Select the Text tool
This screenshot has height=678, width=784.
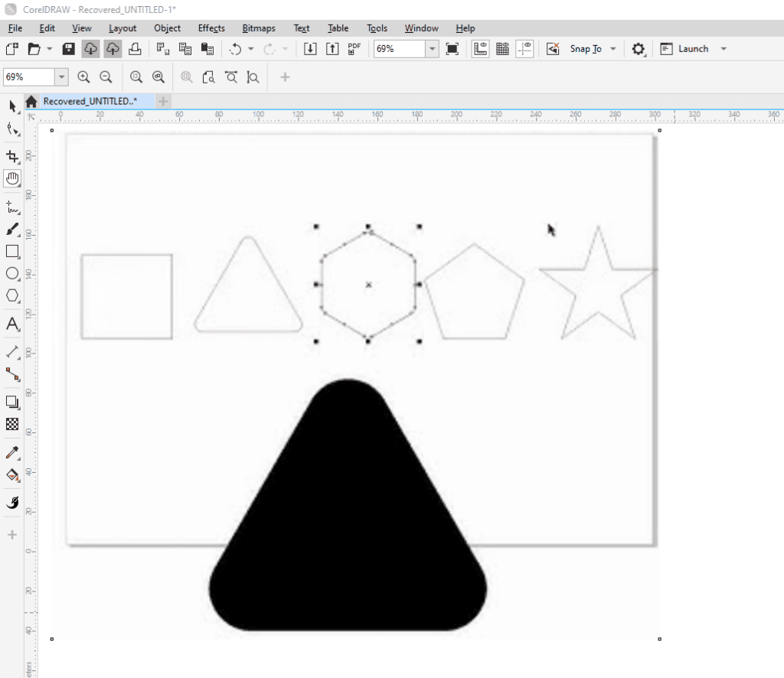pos(11,324)
